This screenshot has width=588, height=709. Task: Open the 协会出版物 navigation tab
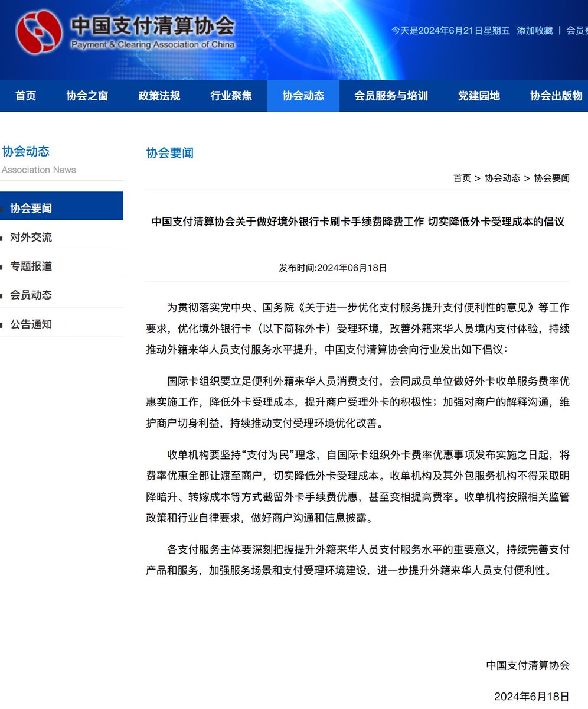pos(556,96)
